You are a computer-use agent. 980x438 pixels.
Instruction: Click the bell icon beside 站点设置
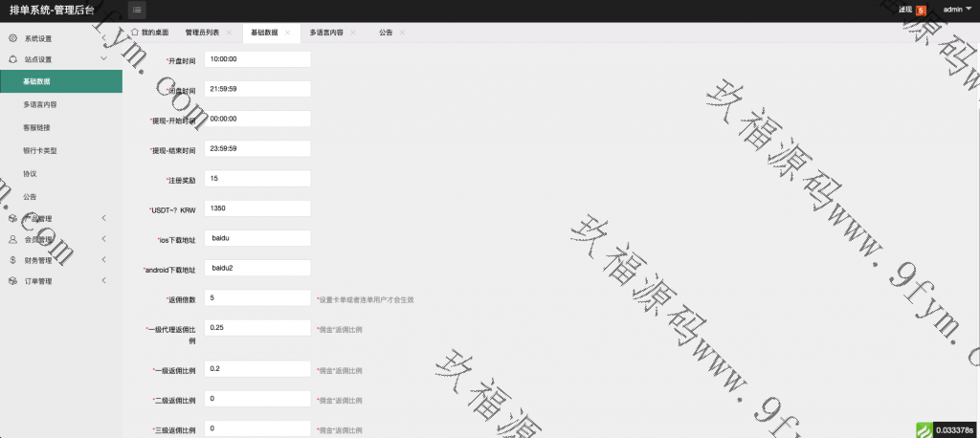(x=12, y=59)
